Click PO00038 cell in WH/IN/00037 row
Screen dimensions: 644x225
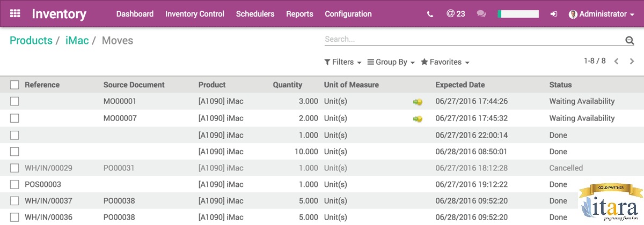(x=119, y=201)
